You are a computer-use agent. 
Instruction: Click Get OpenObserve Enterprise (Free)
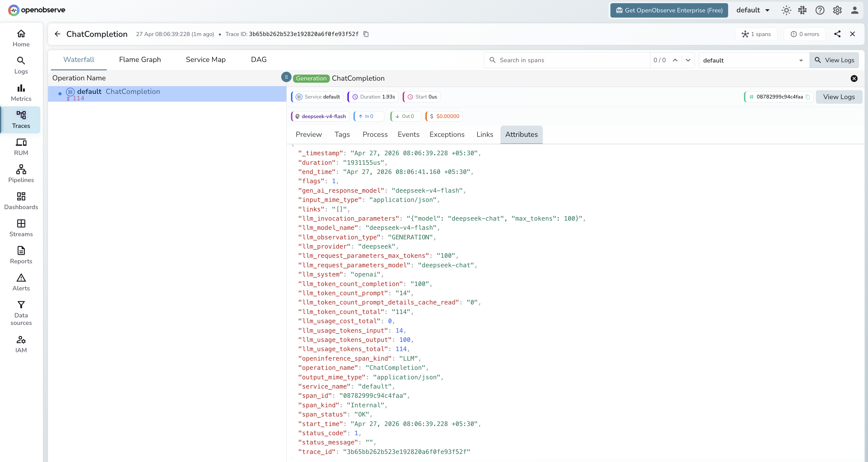click(x=669, y=10)
